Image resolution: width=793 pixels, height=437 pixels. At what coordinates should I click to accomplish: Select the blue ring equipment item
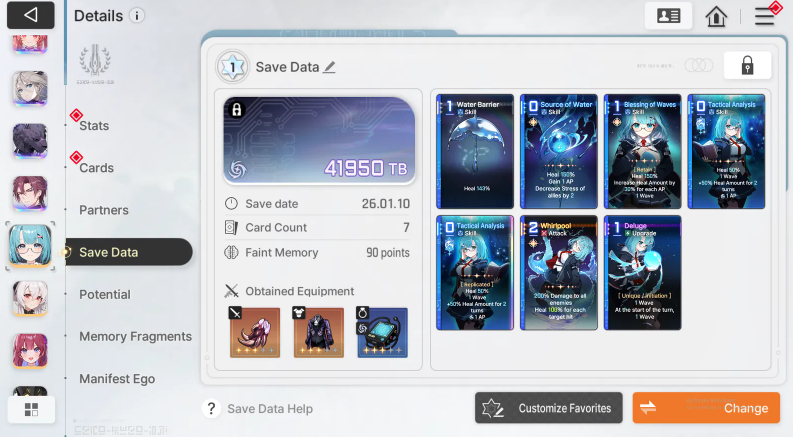pos(382,332)
